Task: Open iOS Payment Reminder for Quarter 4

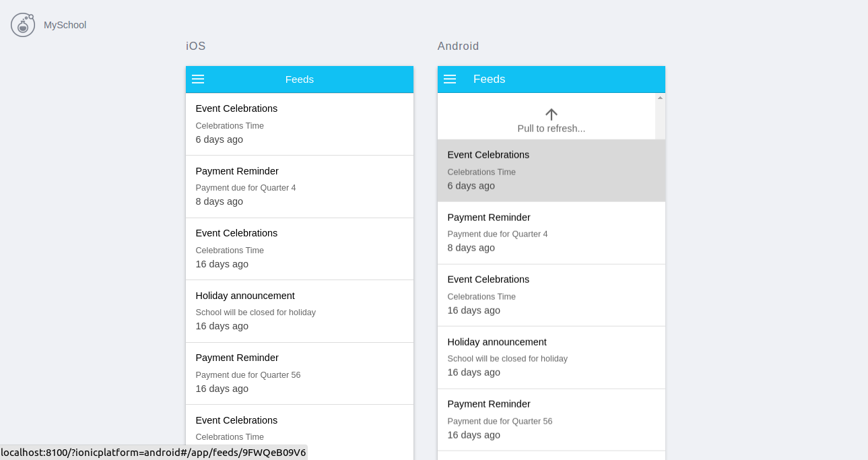Action: coord(300,187)
